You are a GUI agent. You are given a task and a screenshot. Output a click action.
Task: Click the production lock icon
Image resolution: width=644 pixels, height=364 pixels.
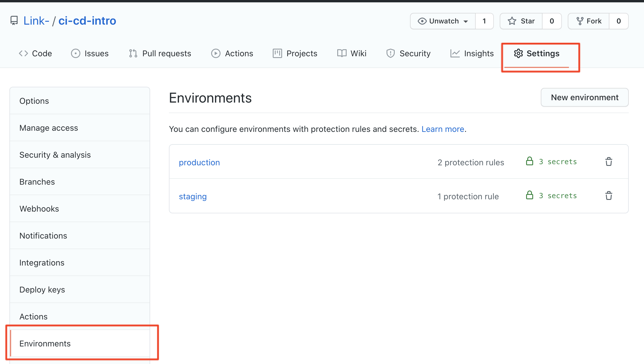pos(530,161)
